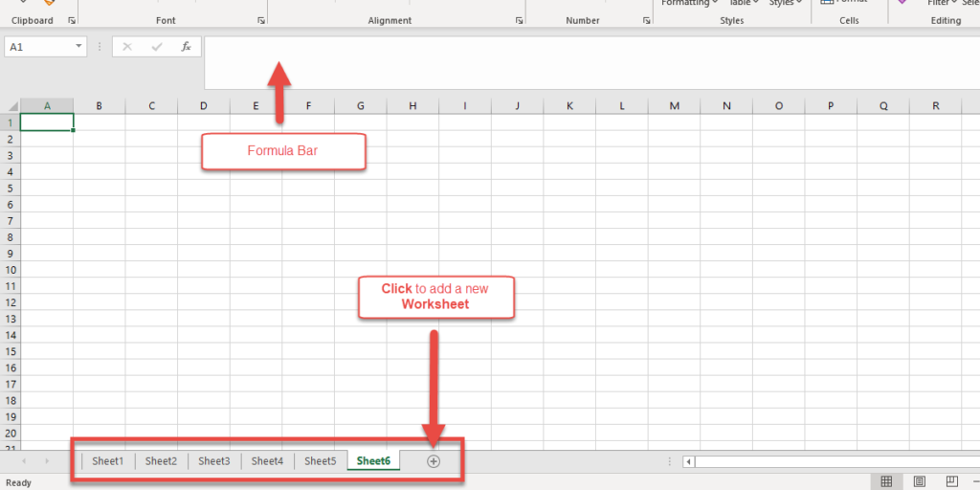
Task: Select row 6 header
Action: point(10,205)
